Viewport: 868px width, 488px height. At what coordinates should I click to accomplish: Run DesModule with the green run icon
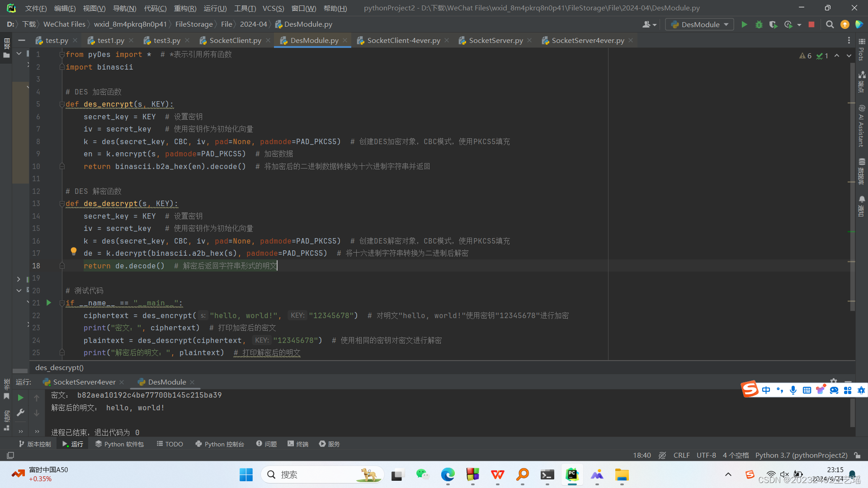(744, 24)
